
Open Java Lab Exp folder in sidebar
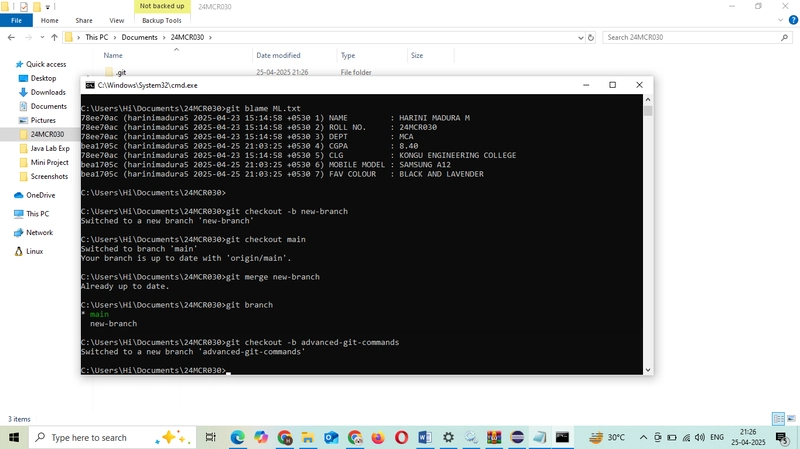coord(44,148)
